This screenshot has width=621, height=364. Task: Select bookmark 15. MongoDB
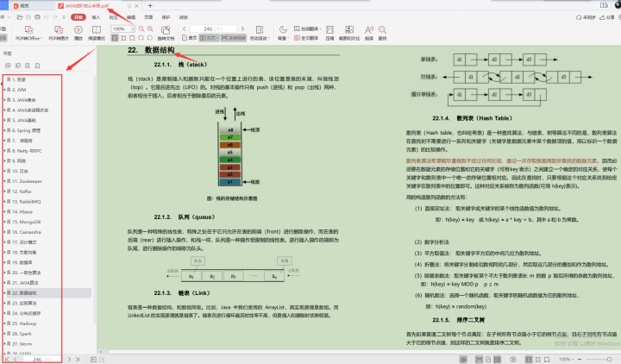pyautogui.click(x=26, y=222)
